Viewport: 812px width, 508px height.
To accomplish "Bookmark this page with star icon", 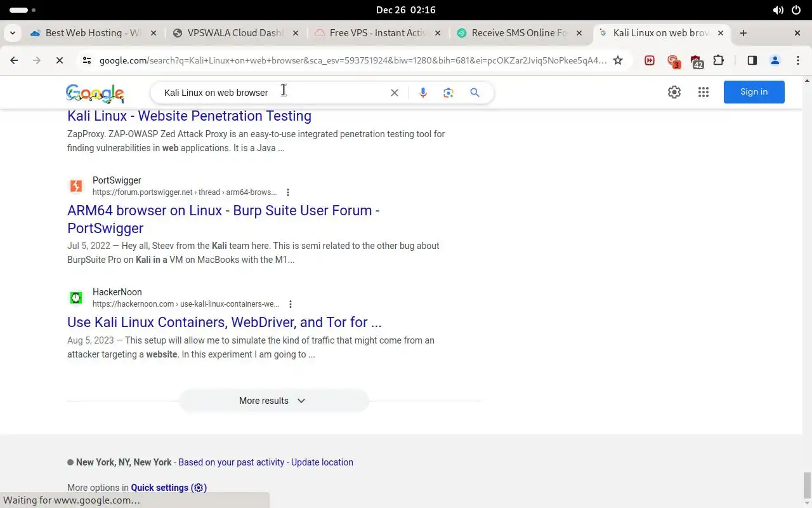I will pos(618,60).
